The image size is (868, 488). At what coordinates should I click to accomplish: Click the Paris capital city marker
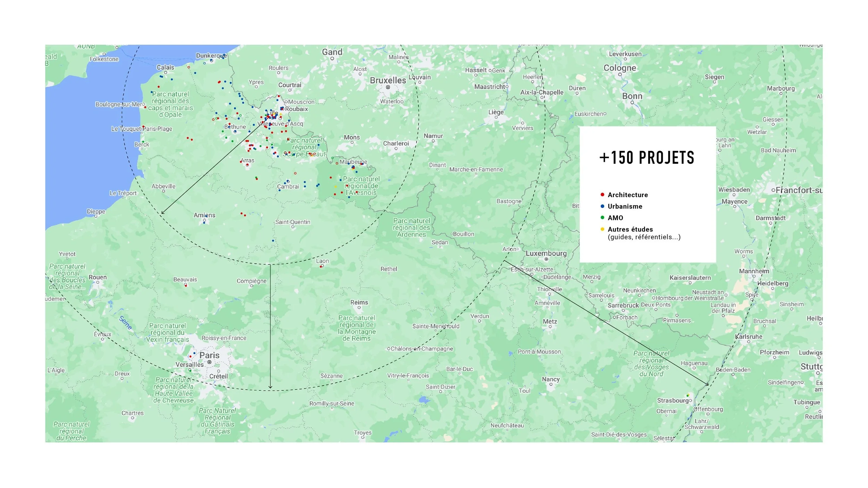coord(209,362)
